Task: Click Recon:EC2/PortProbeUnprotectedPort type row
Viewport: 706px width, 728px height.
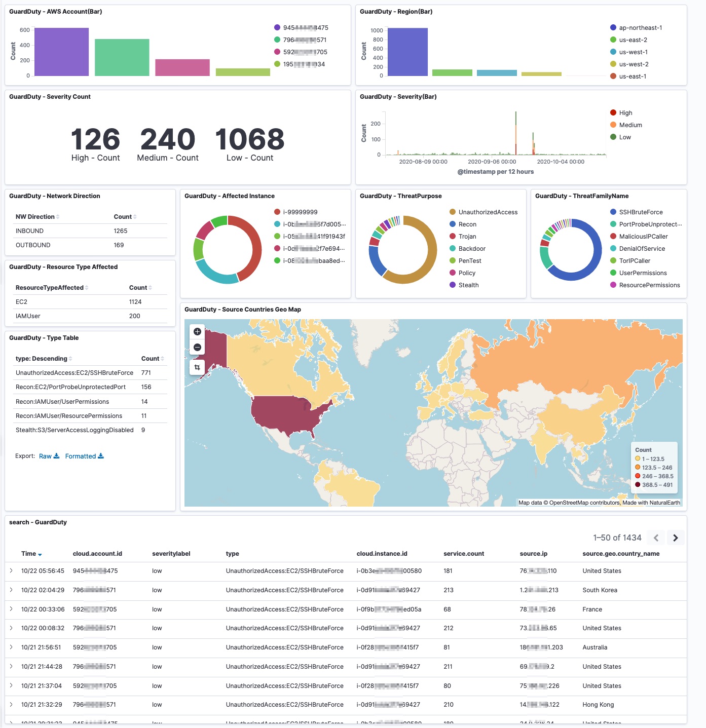Action: coord(91,387)
